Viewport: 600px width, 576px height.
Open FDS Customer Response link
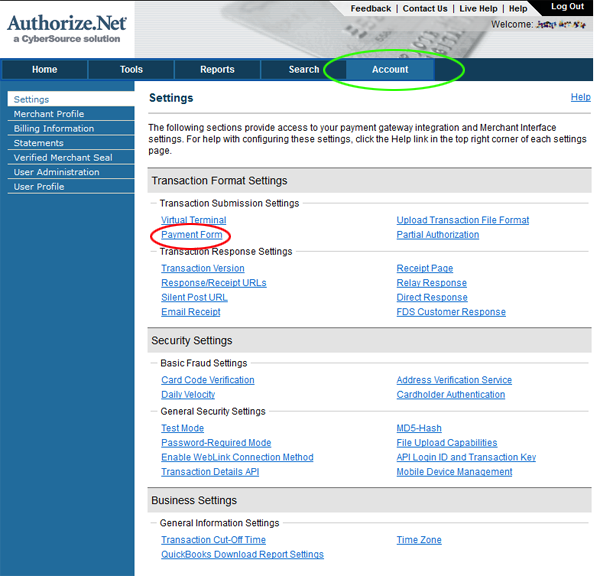click(x=451, y=312)
